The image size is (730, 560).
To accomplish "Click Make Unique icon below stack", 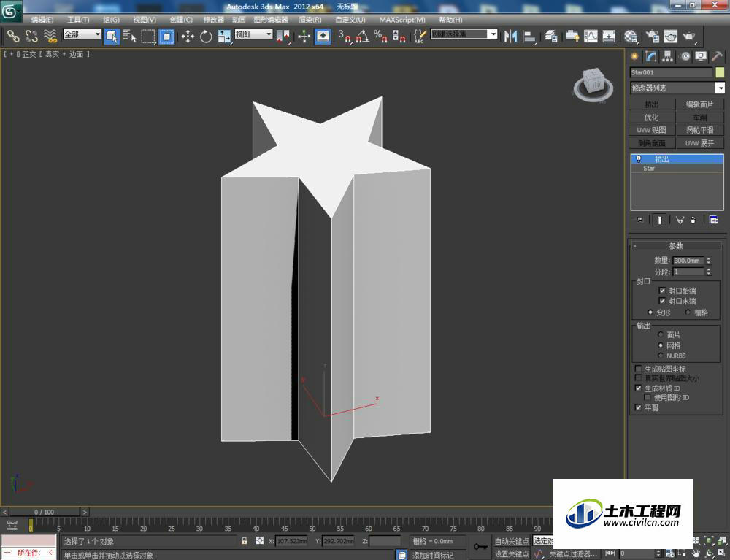I will tap(680, 220).
